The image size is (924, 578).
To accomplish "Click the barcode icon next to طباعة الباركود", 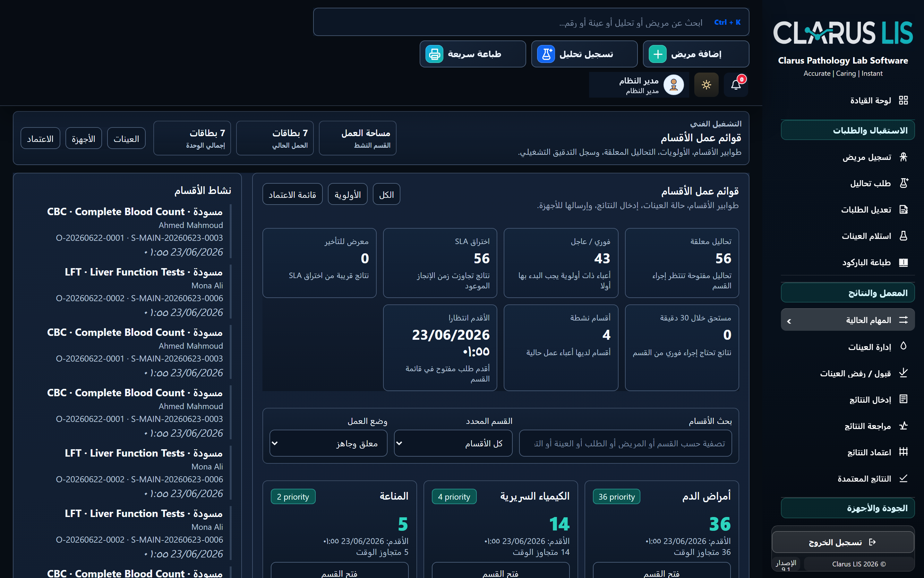I will (903, 262).
